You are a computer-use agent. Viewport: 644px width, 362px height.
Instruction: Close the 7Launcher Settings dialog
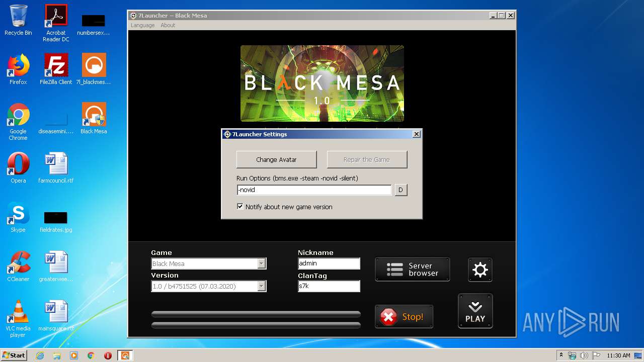tap(416, 134)
